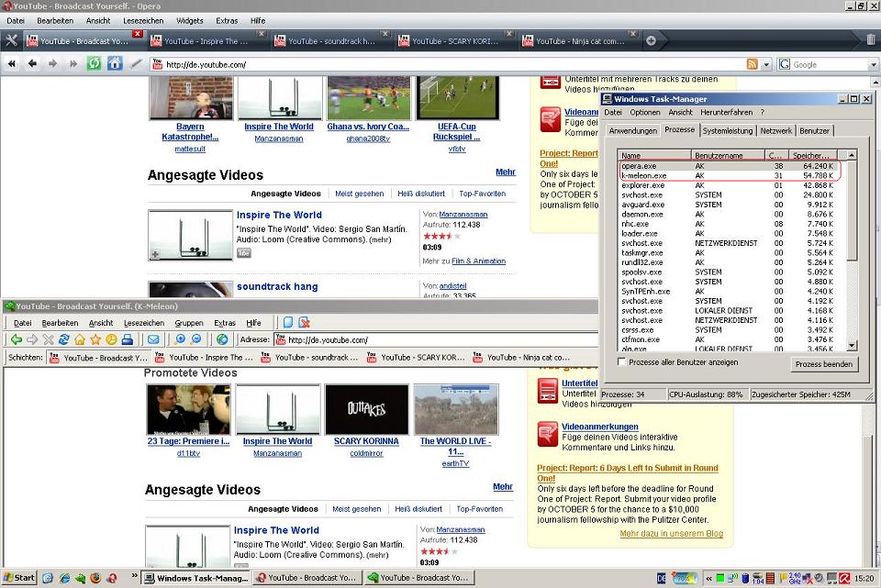Screen dimensions: 881x588
Task: Select K-Meleon layer 'YouTube - SCARY KOR...'
Action: pyautogui.click(x=417, y=357)
